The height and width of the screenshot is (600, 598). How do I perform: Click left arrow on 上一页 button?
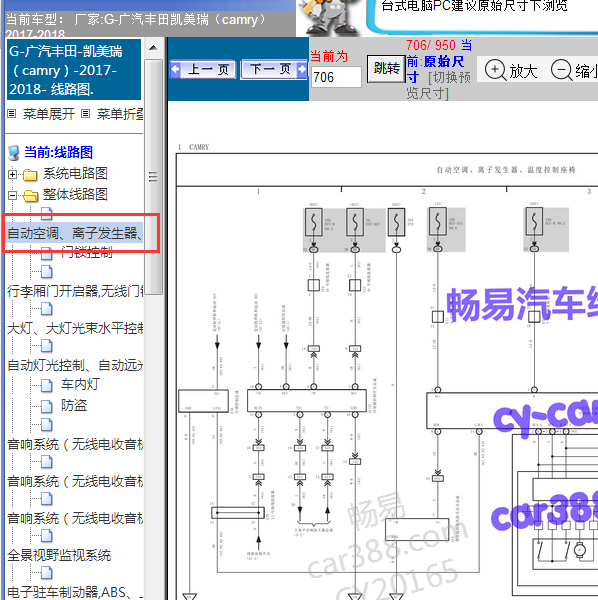(x=175, y=69)
